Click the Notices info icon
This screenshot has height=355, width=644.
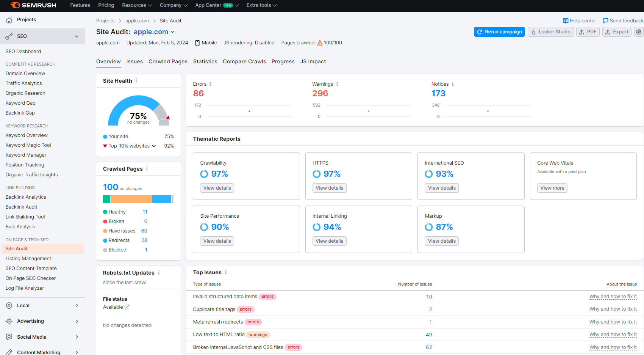(453, 84)
